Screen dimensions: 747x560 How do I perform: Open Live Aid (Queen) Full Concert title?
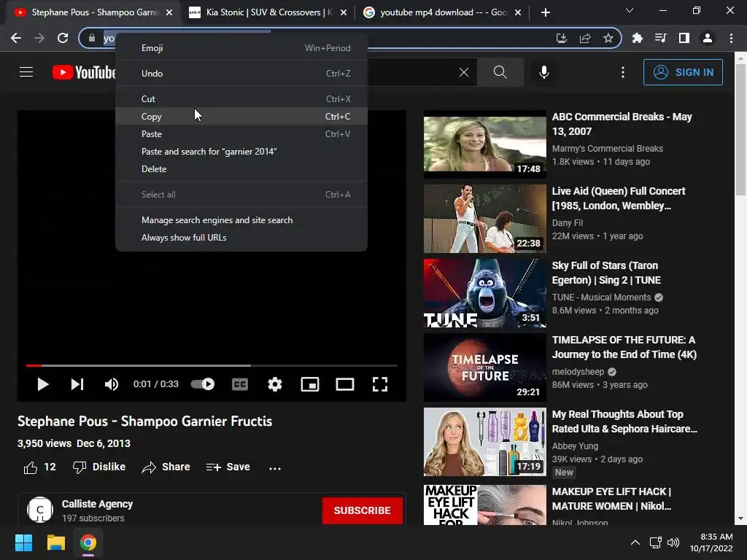(x=619, y=198)
